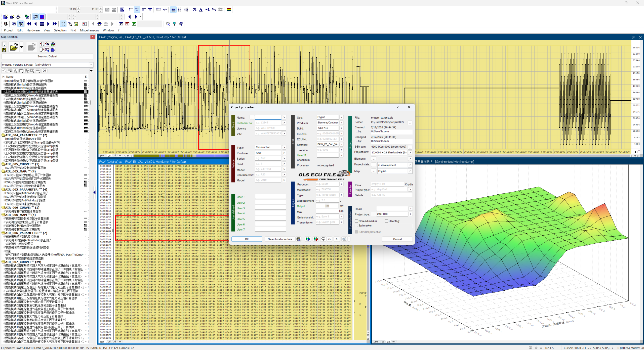Screen dimensions: 644x350
Task: Click Cancel in Project properties dialog
Action: point(397,239)
